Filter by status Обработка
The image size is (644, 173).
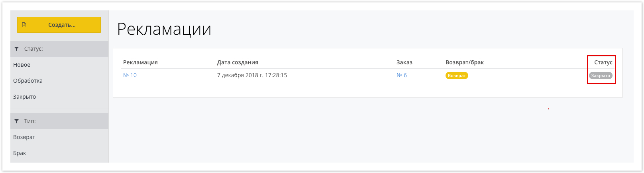[x=28, y=81]
